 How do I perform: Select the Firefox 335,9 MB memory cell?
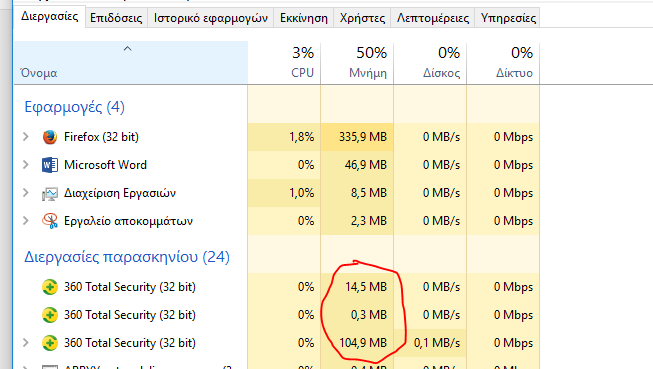point(357,137)
